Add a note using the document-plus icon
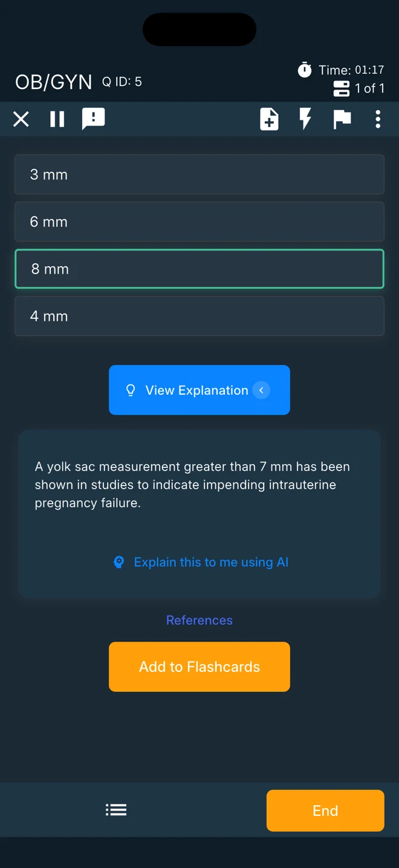399x868 pixels. [269, 119]
